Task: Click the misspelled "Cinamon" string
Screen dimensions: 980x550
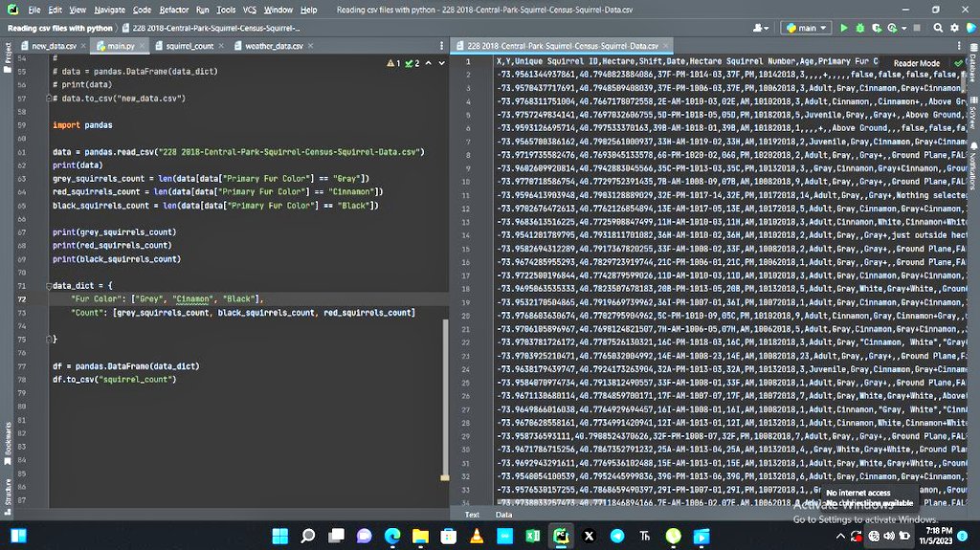Action: click(193, 298)
